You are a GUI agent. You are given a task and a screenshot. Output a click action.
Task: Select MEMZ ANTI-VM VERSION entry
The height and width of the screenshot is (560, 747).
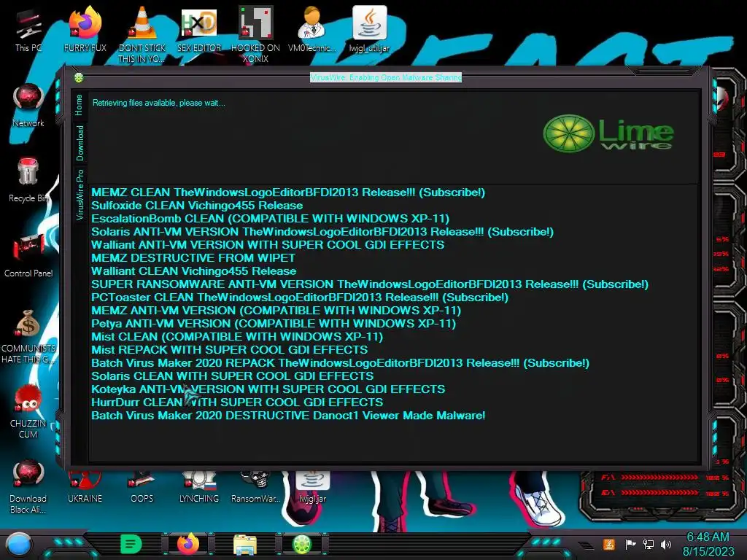276,311
